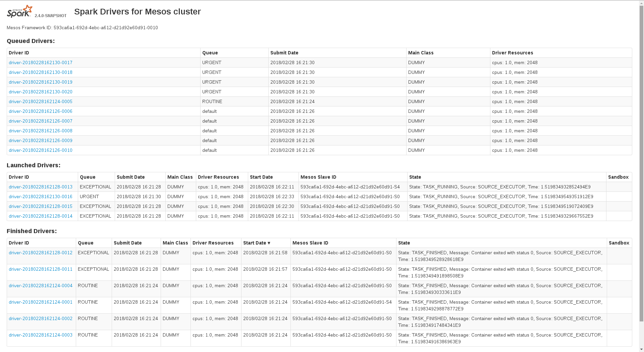Open queued driver-20180228162130-0019

[41, 82]
